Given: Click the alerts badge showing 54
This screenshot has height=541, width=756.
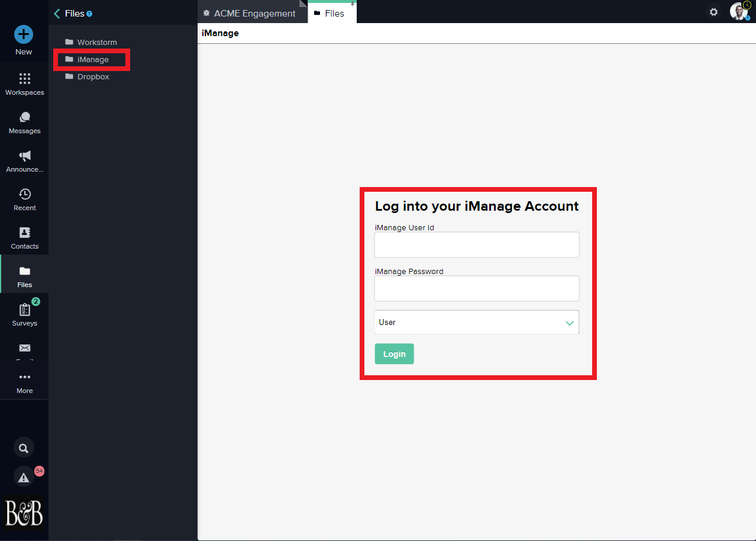Looking at the screenshot, I should (39, 471).
